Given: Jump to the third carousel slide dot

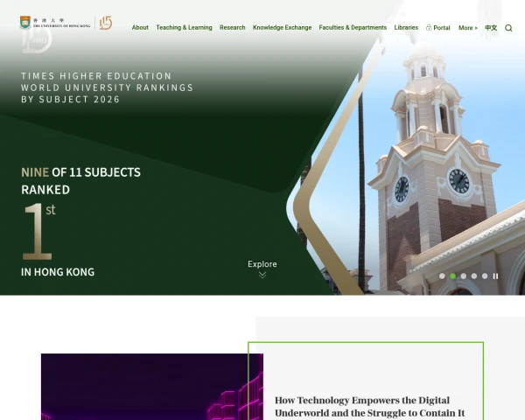Looking at the screenshot, I should 463,276.
